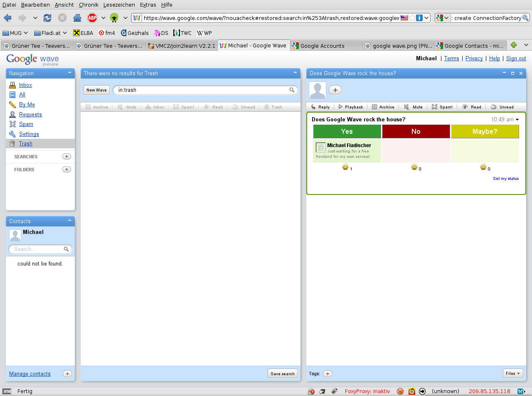Click the magnifier in the in:trash search box

pyautogui.click(x=292, y=90)
